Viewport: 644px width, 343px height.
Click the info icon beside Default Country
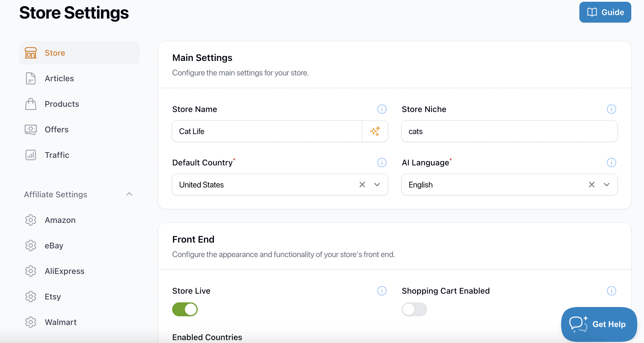[x=382, y=163]
